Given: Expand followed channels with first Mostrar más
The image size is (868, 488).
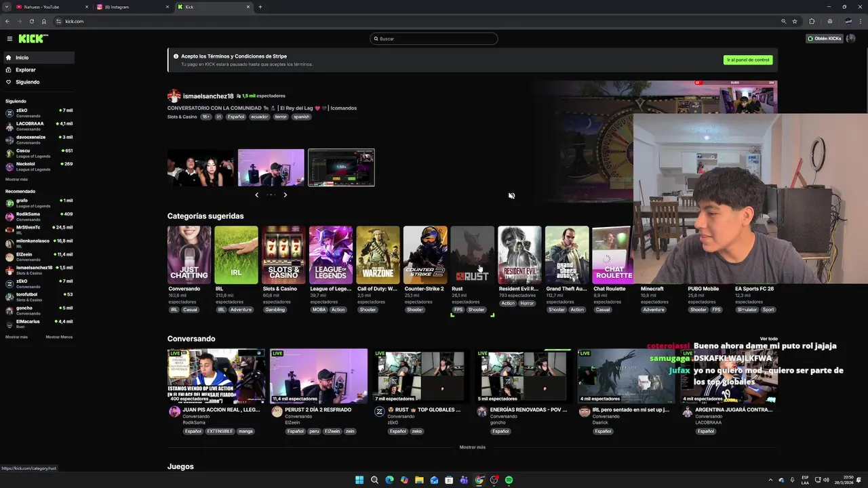Looking at the screenshot, I should click(16, 179).
